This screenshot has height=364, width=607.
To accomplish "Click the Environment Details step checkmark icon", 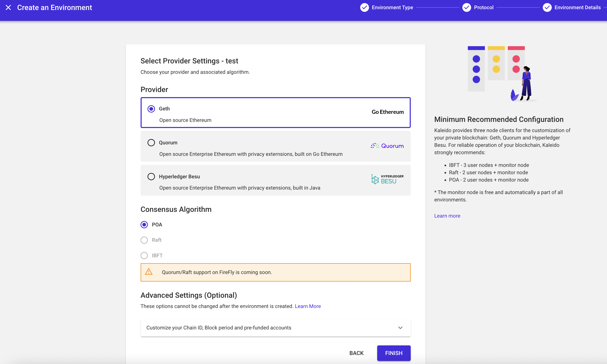I will (547, 8).
